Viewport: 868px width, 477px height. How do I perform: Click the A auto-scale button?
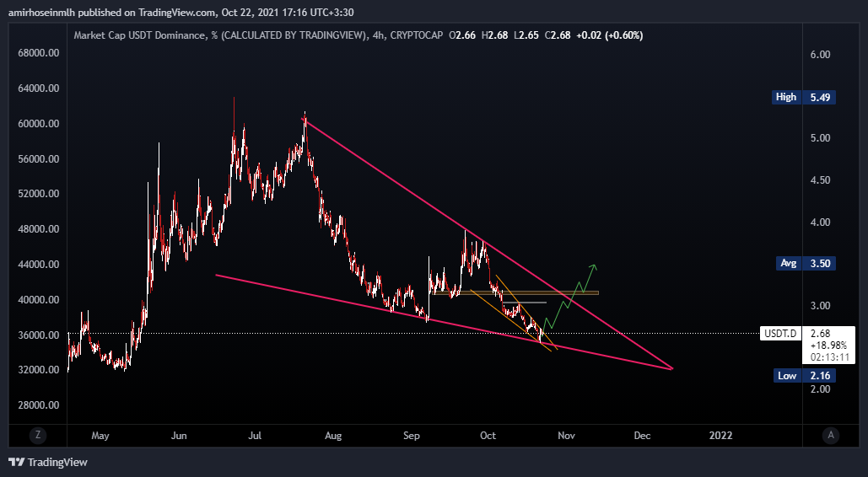click(x=830, y=435)
